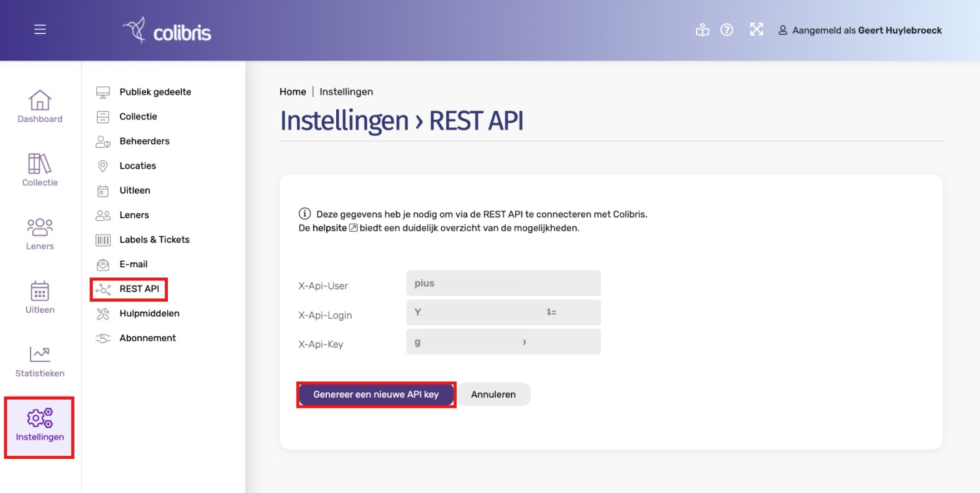
Task: Open Abonnement menu item
Action: [148, 338]
